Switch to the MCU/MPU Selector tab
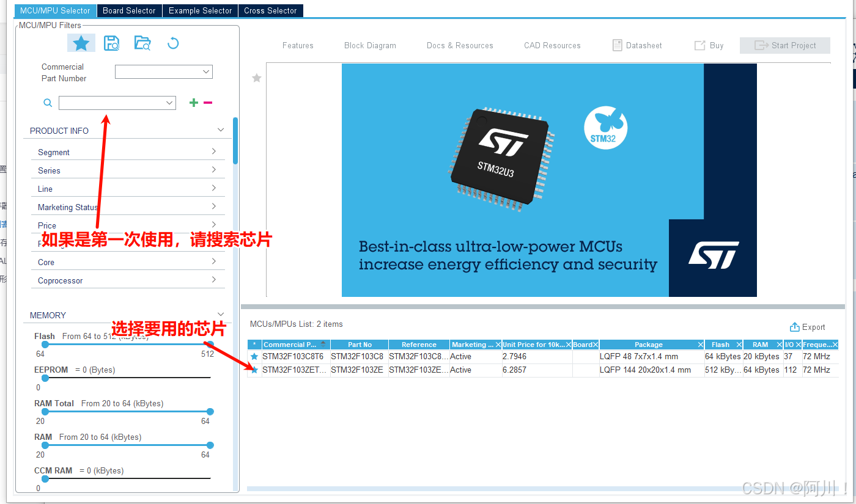The height and width of the screenshot is (504, 856). 55,10
